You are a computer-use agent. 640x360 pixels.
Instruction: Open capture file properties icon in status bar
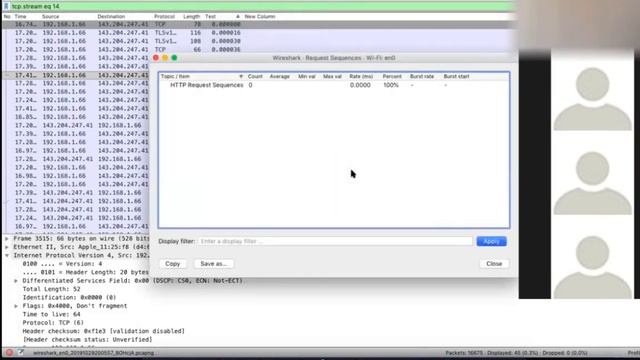pyautogui.click(x=21, y=352)
